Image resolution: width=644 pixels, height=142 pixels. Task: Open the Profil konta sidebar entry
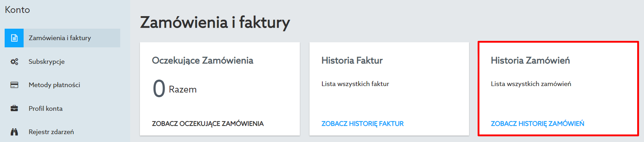pos(45,108)
